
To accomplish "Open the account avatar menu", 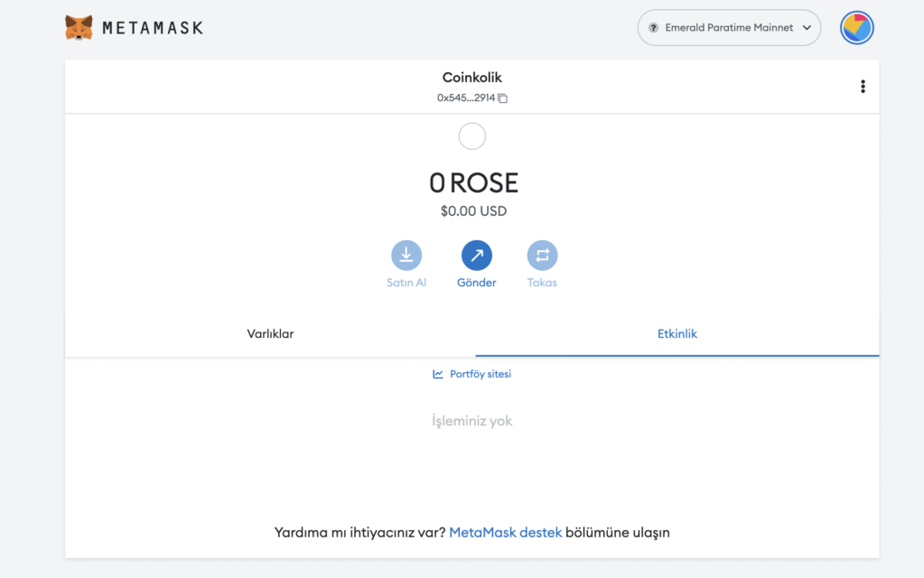I will [857, 28].
